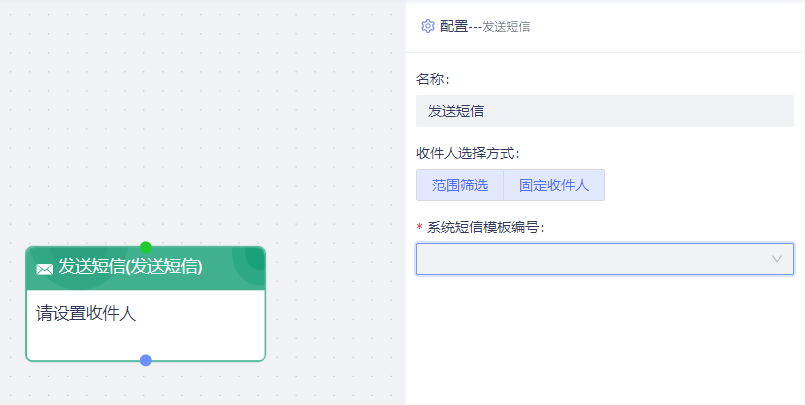The image size is (805, 405).
Task: Click the envelope icon on the SMS node
Action: pyautogui.click(x=44, y=268)
